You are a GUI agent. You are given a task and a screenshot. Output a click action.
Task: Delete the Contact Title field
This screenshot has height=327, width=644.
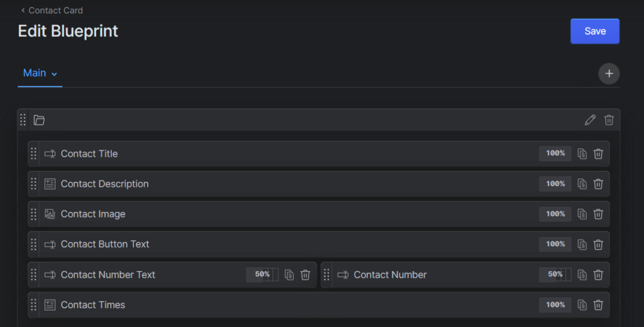point(598,154)
